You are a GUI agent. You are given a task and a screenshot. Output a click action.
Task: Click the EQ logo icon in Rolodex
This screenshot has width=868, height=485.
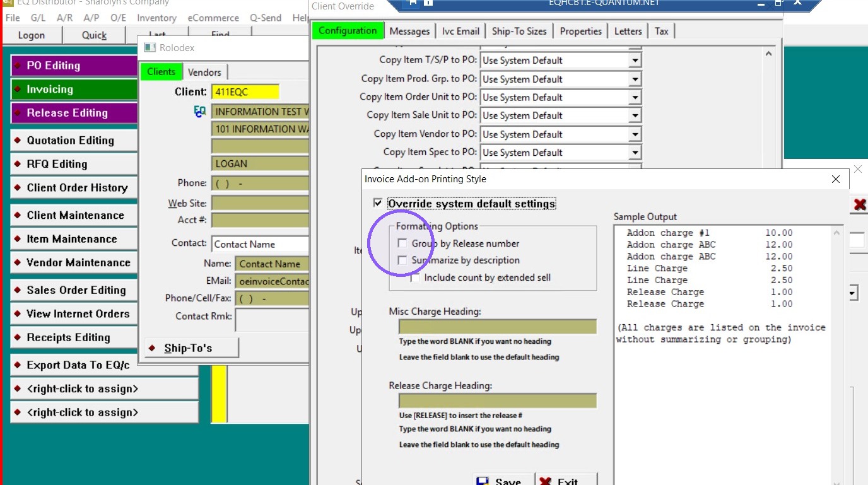click(200, 112)
